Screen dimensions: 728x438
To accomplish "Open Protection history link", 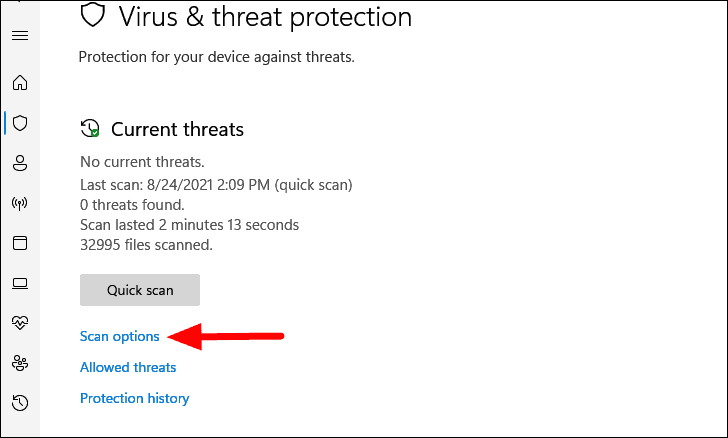I will coord(134,398).
